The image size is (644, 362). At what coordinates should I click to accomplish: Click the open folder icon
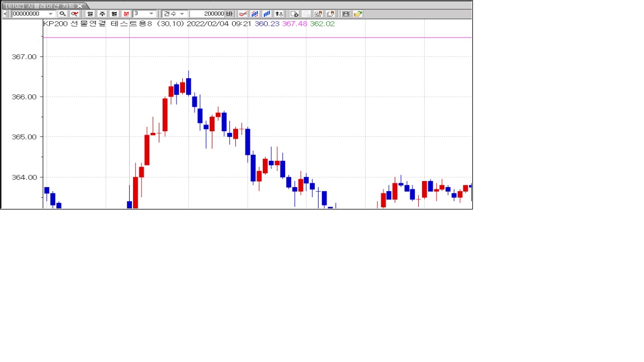[358, 13]
